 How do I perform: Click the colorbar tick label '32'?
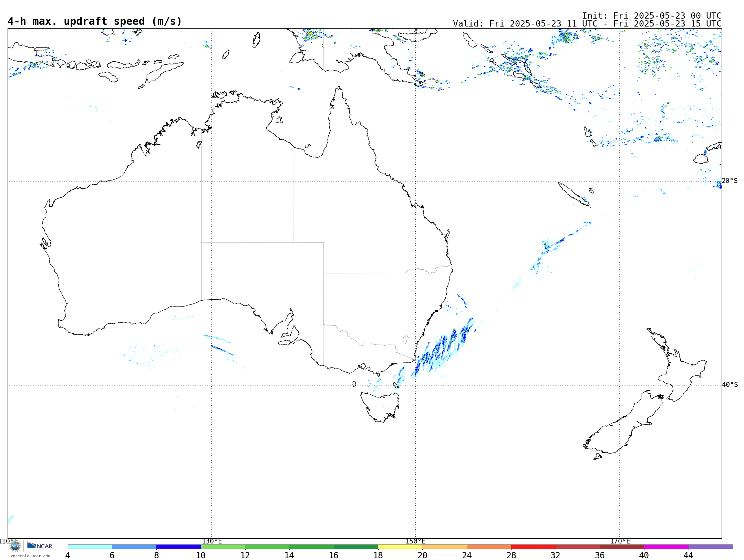tap(556, 555)
